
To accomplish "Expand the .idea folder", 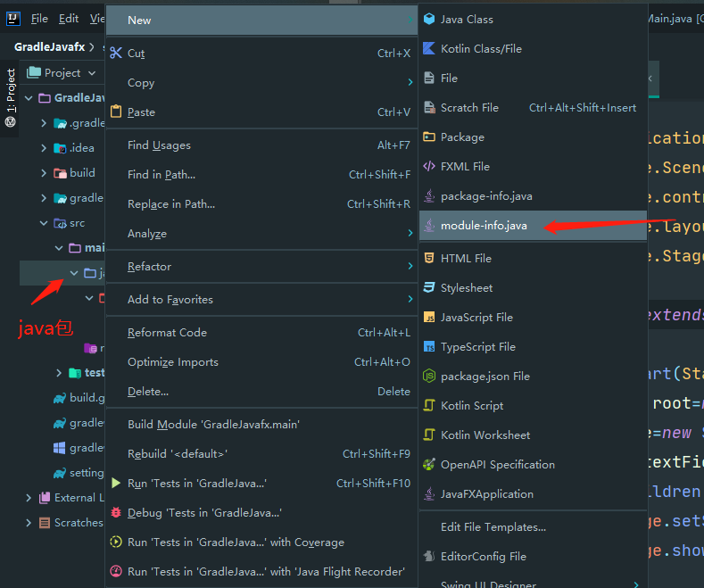I will click(44, 148).
